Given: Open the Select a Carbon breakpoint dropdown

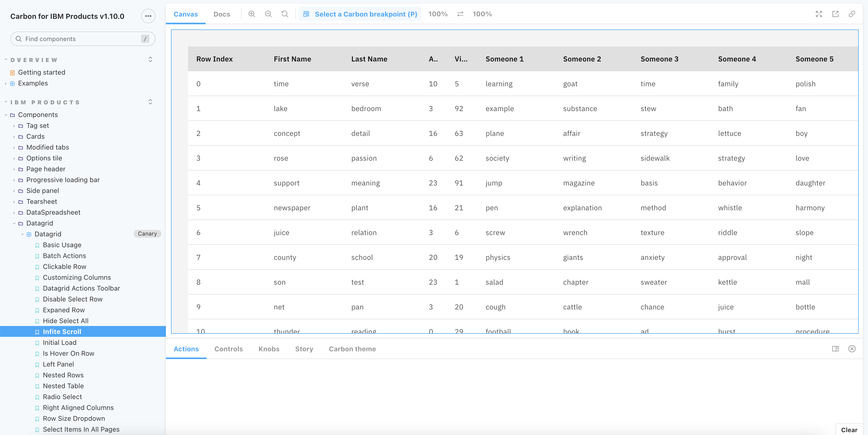Looking at the screenshot, I should [x=360, y=14].
